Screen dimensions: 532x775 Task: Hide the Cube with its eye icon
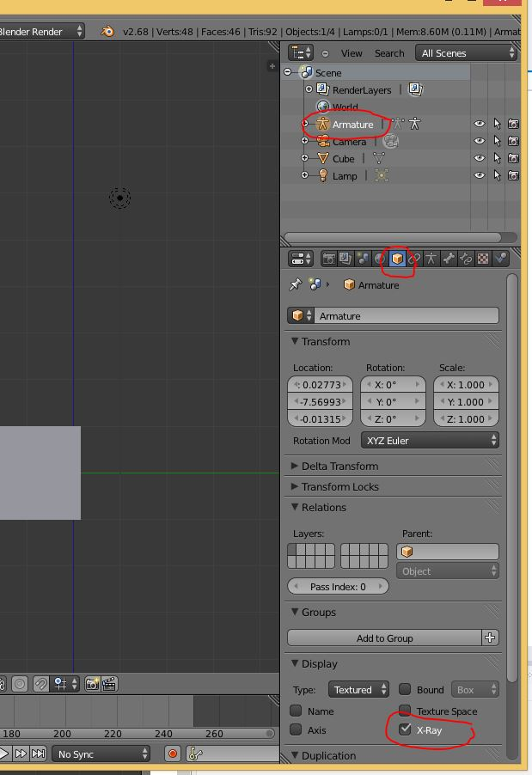pos(479,158)
